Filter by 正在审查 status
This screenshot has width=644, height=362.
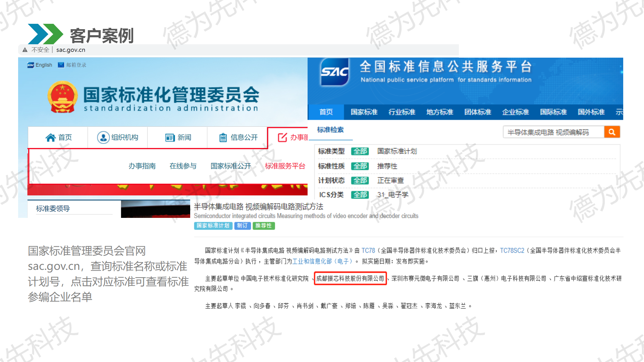[x=390, y=180]
